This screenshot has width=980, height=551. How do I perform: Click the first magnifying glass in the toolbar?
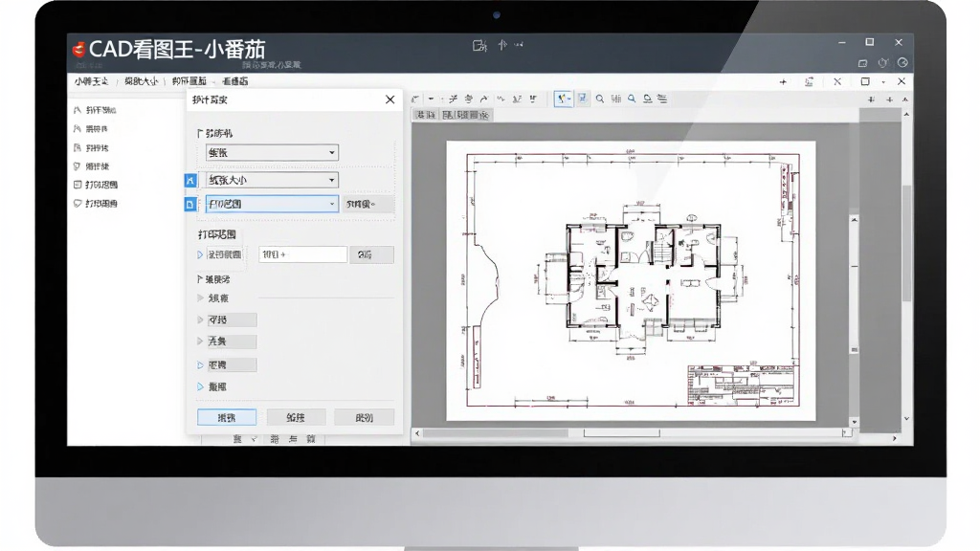(x=600, y=99)
